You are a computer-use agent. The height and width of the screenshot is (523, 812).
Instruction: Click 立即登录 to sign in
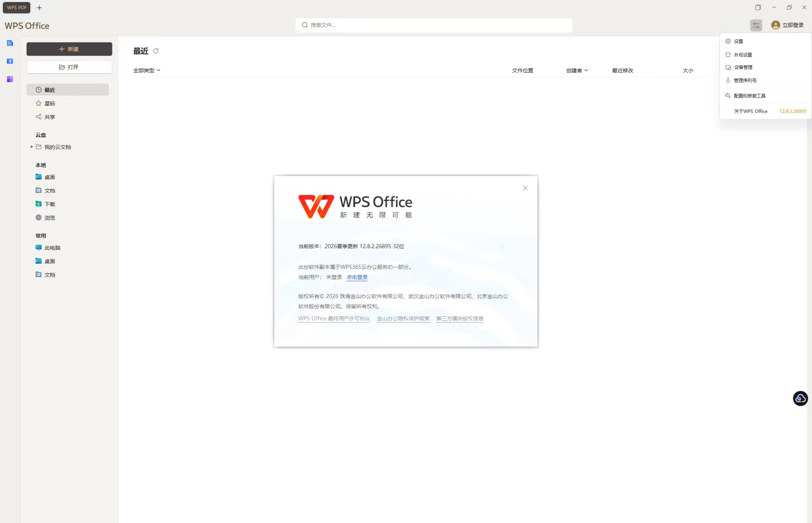point(793,25)
